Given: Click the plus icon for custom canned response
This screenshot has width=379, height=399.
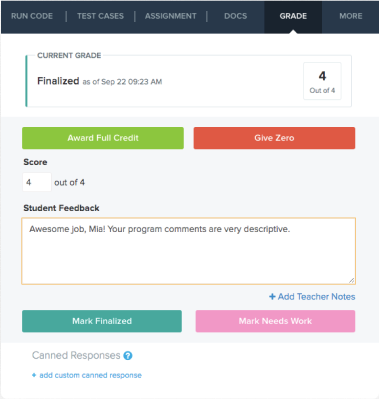Looking at the screenshot, I should tap(34, 375).
